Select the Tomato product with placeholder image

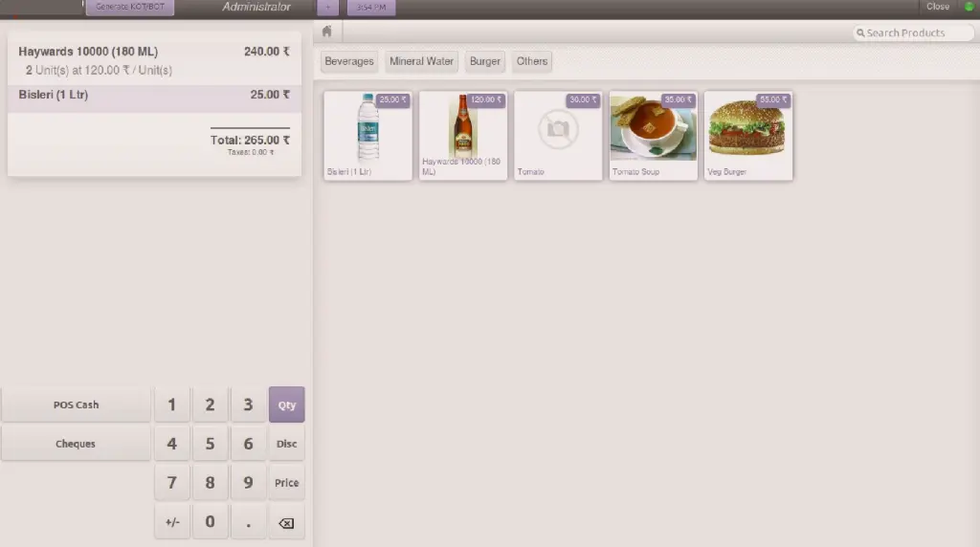pos(558,135)
